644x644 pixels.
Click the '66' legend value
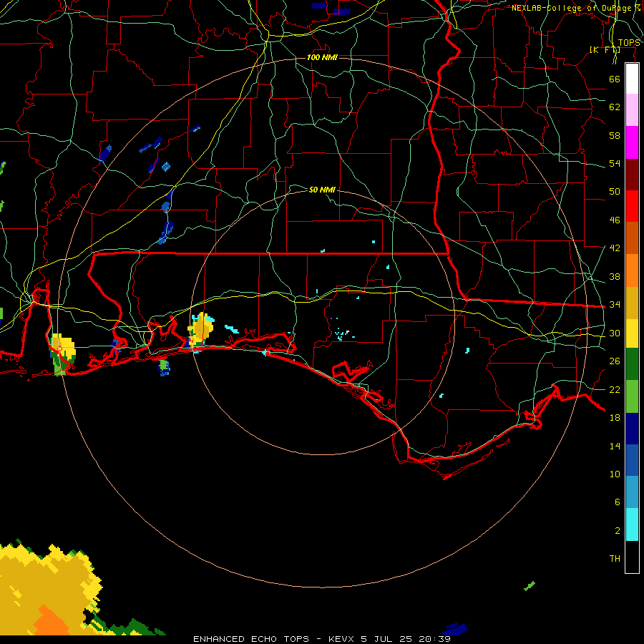[615, 79]
